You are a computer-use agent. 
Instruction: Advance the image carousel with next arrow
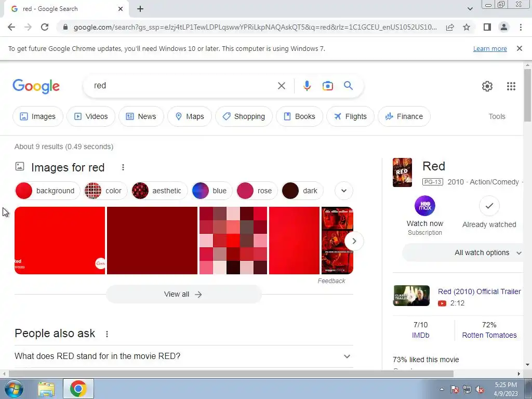pos(354,241)
